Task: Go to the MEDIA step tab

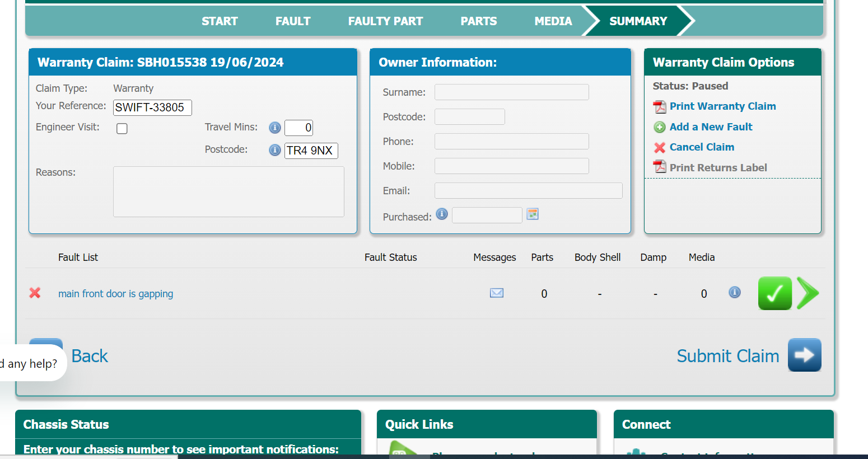Action: coord(553,21)
